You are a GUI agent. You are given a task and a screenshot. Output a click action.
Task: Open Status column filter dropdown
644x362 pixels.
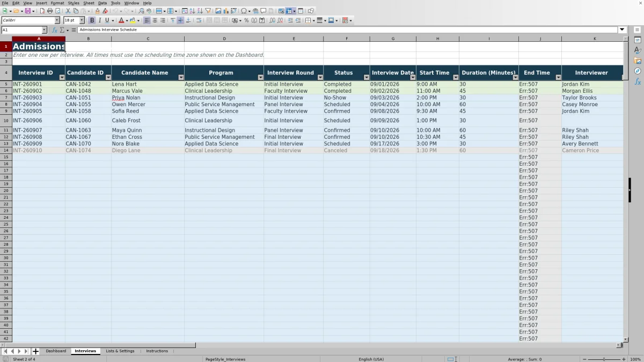367,77
